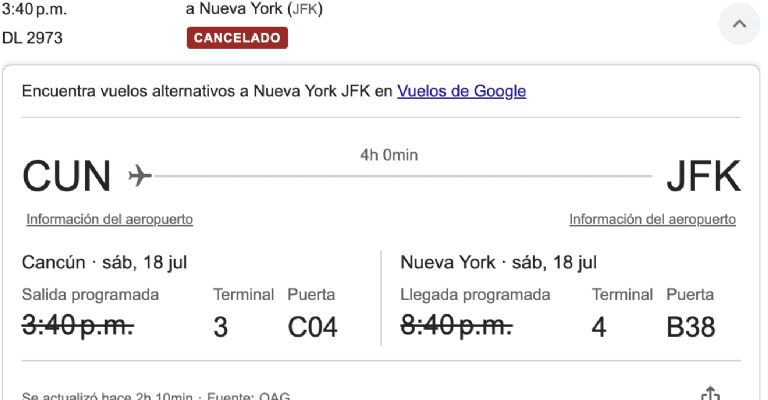The image size is (768, 400).
Task: Select the CUN airport code
Action: click(x=67, y=176)
